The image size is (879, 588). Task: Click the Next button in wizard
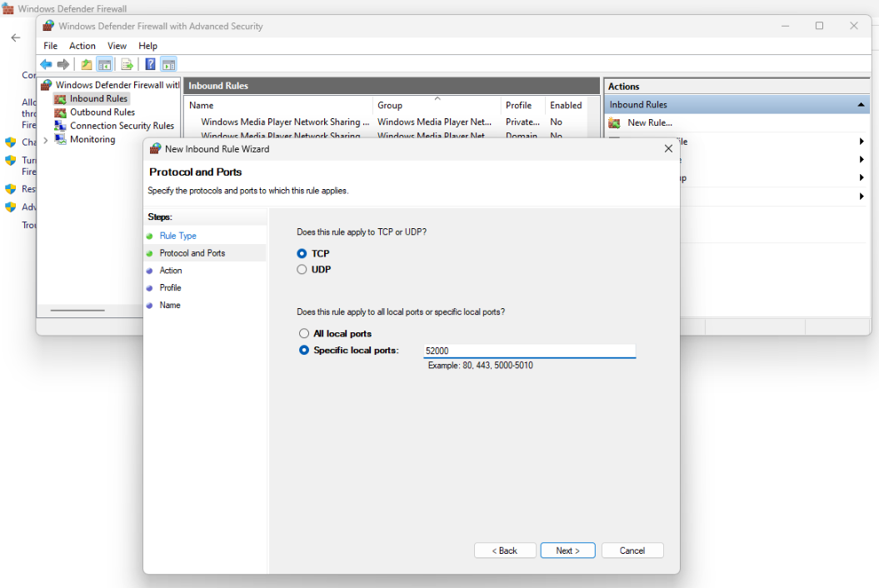click(x=567, y=551)
